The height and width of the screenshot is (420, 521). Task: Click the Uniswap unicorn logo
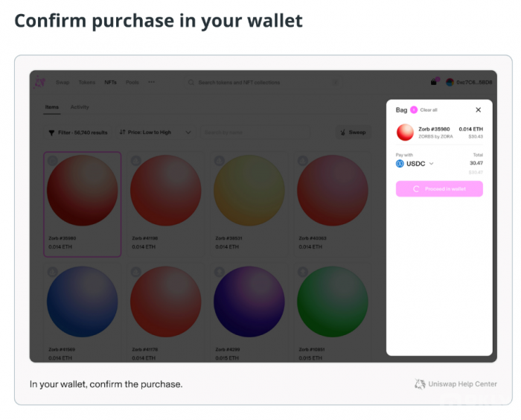tap(39, 82)
